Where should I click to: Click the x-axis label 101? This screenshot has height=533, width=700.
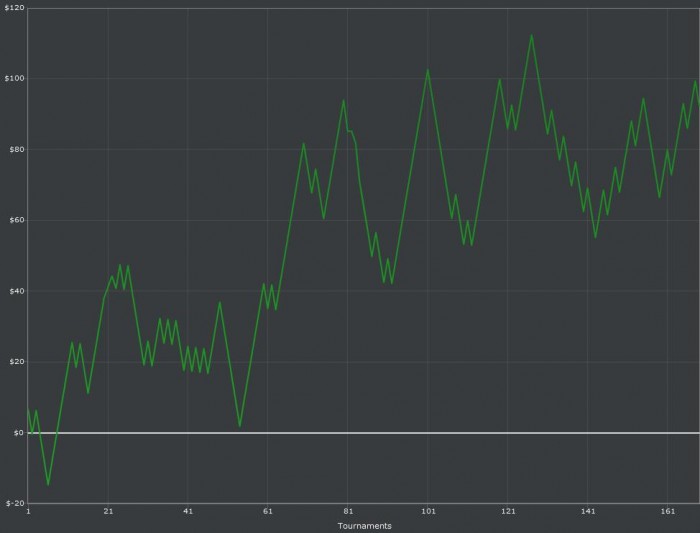tap(428, 511)
